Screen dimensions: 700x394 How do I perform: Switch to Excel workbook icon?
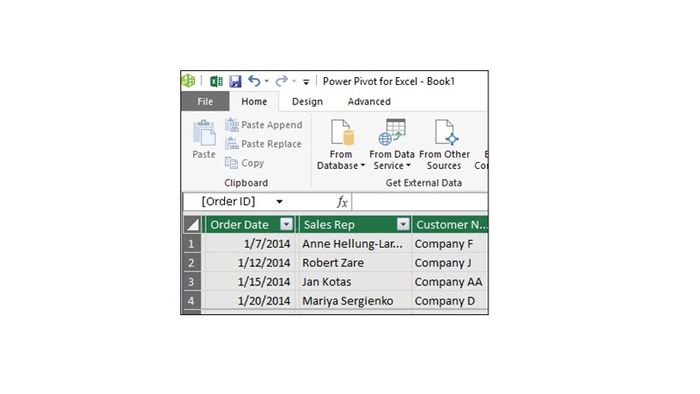(217, 81)
